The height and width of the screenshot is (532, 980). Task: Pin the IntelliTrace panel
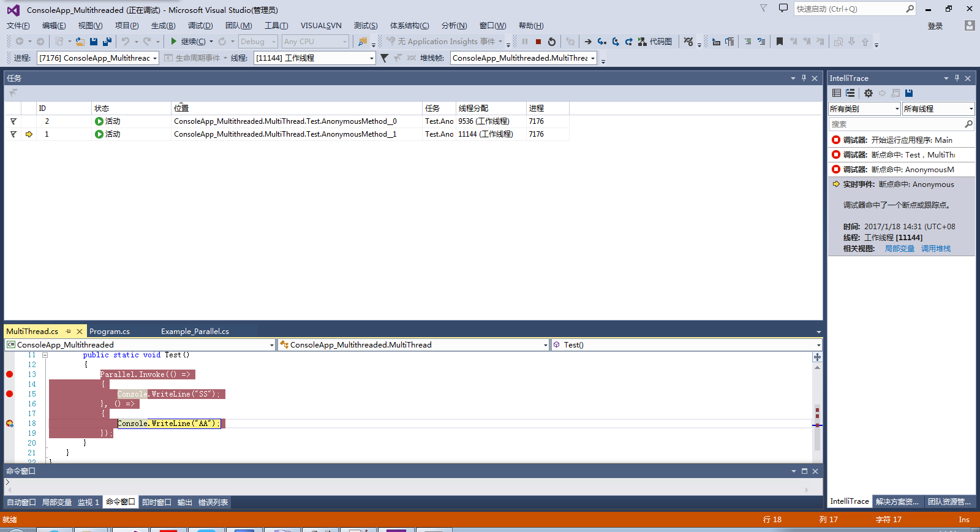957,78
